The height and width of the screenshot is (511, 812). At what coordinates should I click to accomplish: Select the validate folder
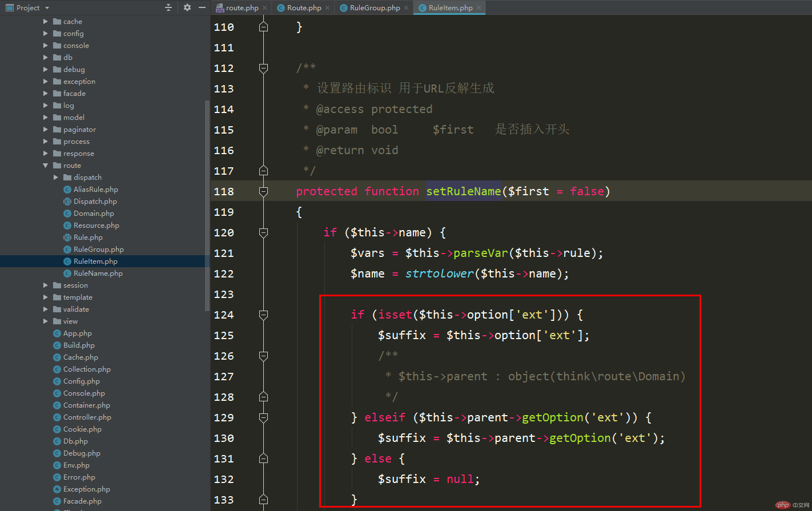(x=71, y=309)
